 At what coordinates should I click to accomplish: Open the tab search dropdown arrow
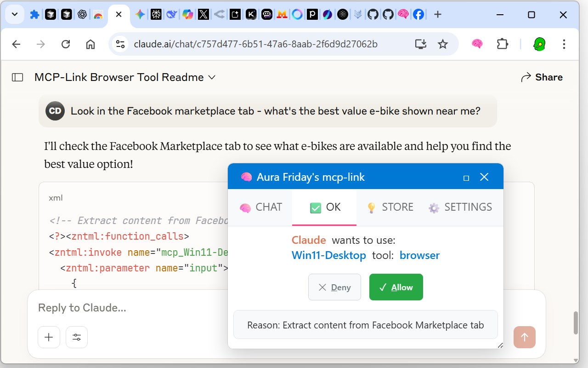[15, 15]
